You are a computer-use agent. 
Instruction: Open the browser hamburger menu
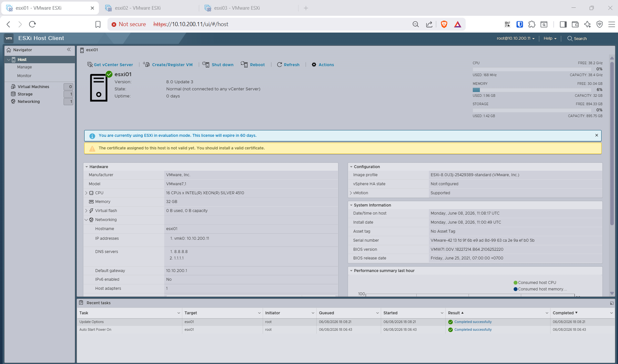click(612, 24)
